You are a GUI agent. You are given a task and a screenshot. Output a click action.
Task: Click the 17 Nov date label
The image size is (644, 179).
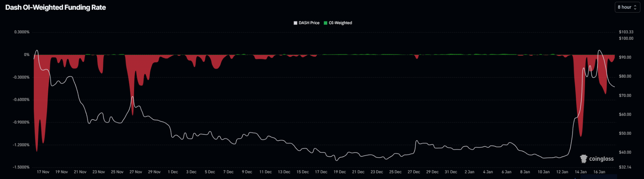coord(43,172)
